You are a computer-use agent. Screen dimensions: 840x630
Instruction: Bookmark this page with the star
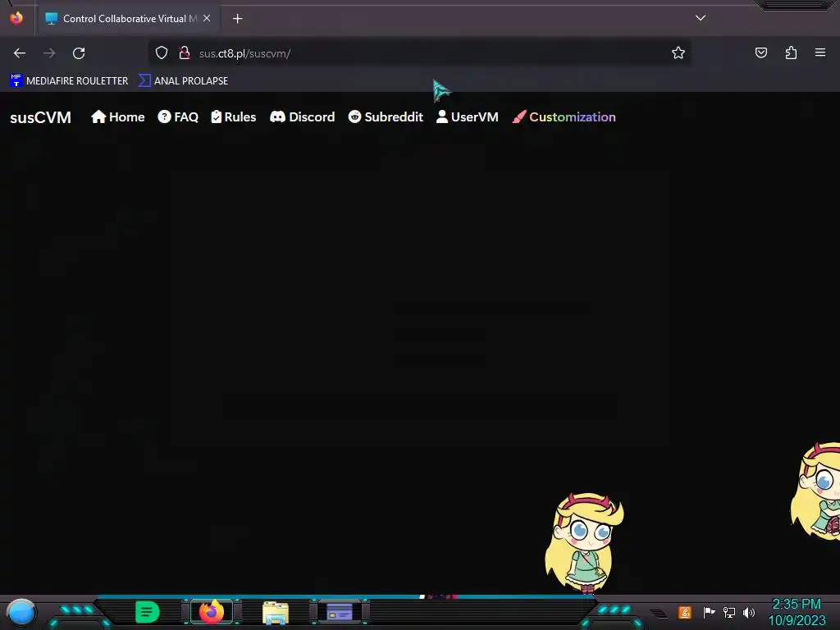[678, 52]
